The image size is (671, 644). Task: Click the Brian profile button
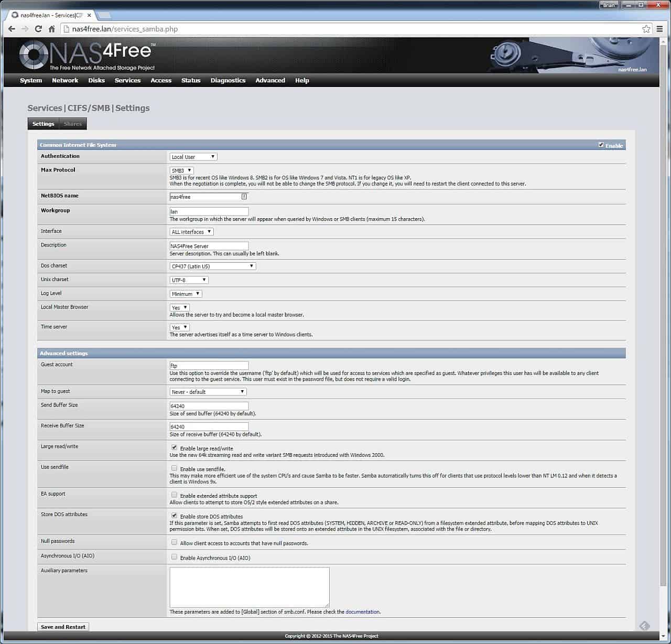click(x=609, y=5)
